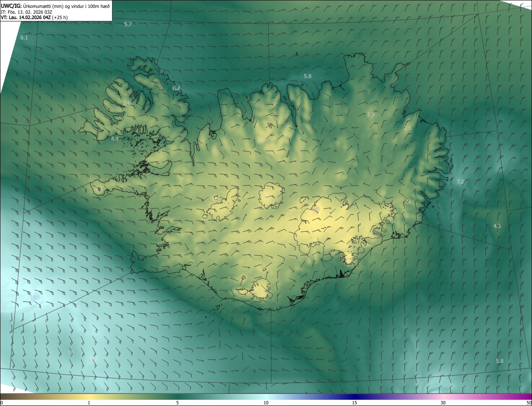The height and width of the screenshot is (406, 532).
Task: Click the 5.8 label off the north coast
Action: point(308,76)
